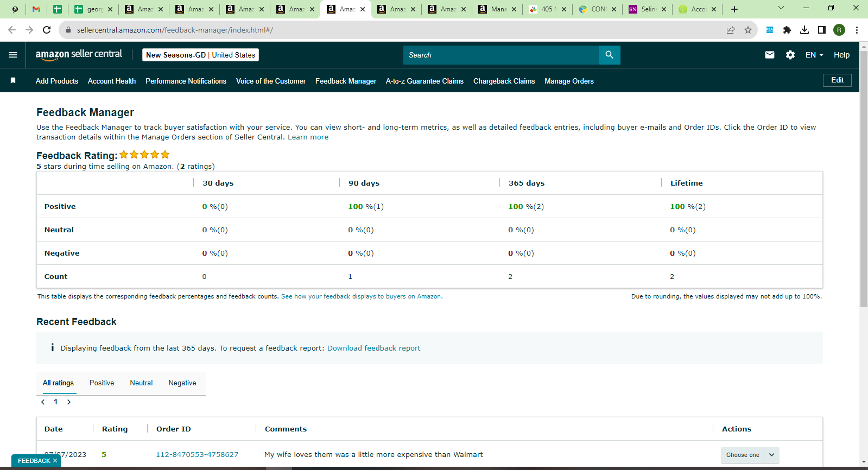This screenshot has height=470, width=868.
Task: Open Account Health in the navigation bar
Action: (x=112, y=81)
